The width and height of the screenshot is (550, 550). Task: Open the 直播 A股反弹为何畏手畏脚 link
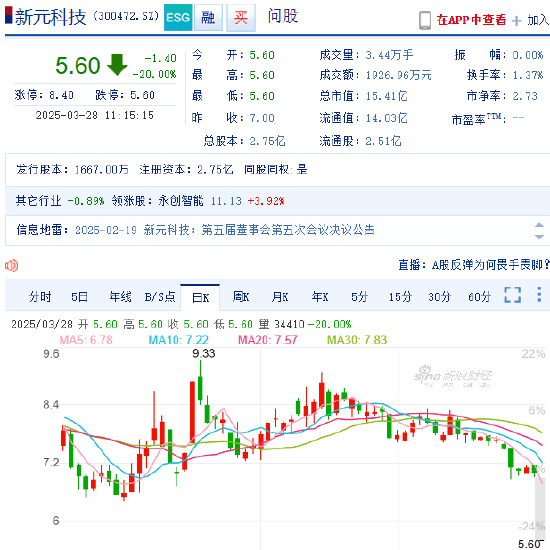click(474, 265)
